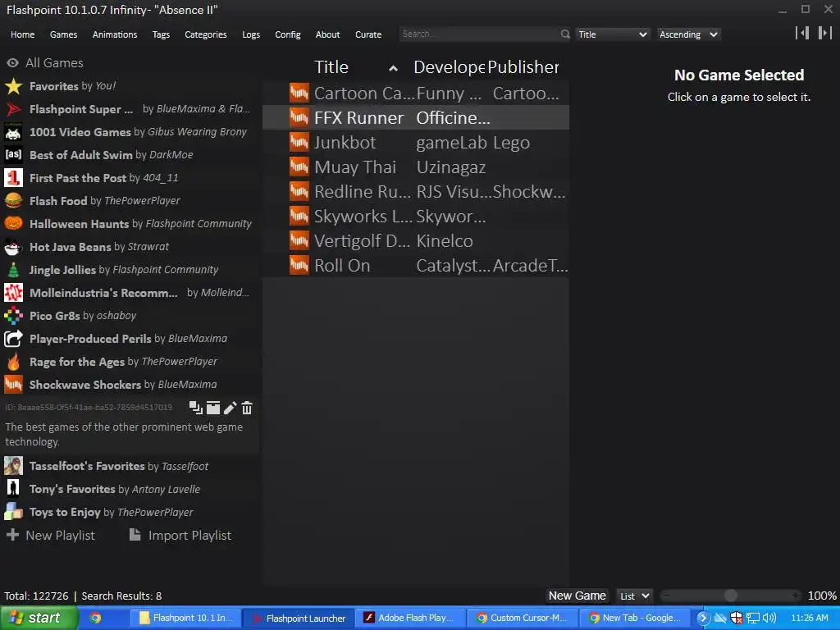Switch to Custom Cursor Chrome taskbar item
Screen dimensions: 840x630
[522, 619]
